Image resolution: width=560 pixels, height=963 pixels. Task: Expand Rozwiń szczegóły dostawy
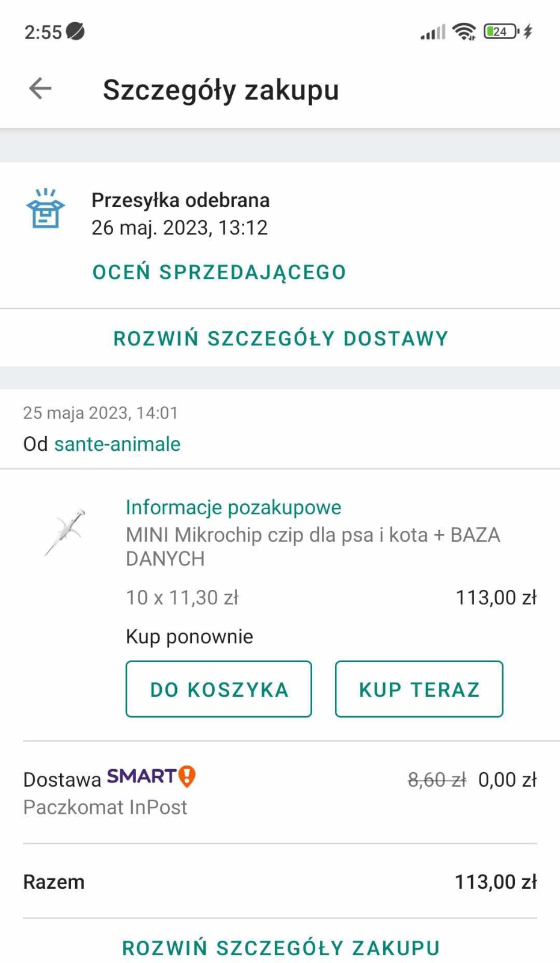(x=281, y=338)
